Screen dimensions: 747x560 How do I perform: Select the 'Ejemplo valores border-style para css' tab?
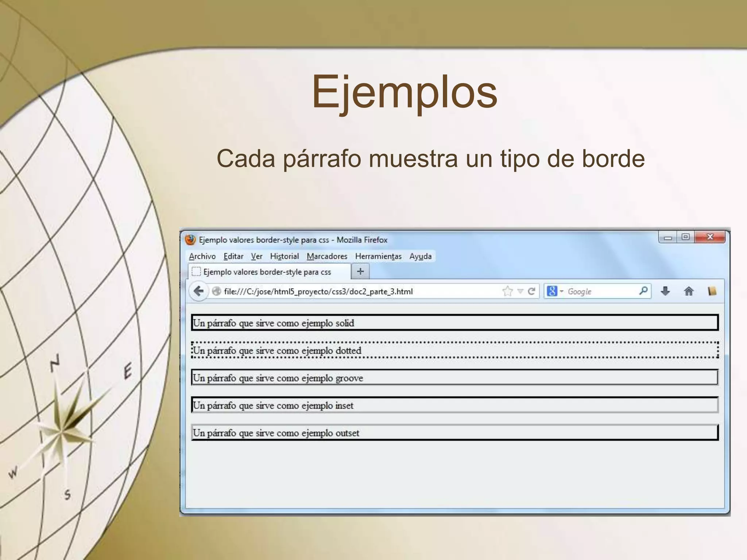pos(269,272)
